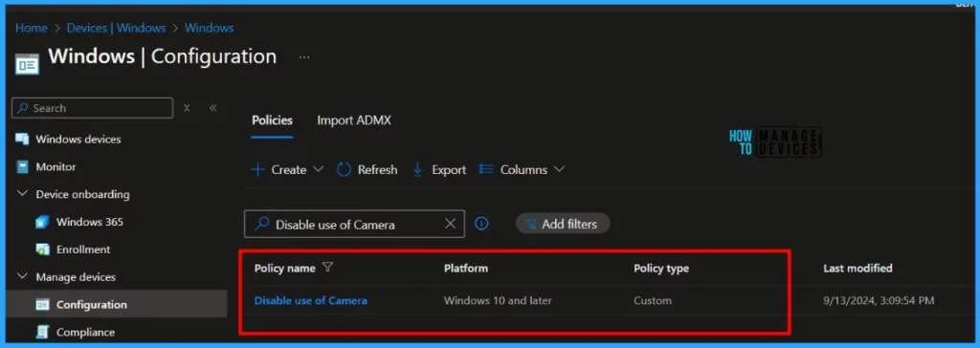
Task: Sort by Policy type column header
Action: click(661, 269)
